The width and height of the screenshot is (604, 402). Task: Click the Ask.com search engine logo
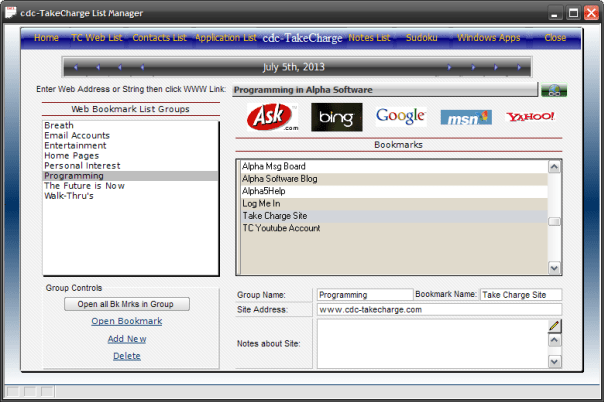coord(273,117)
